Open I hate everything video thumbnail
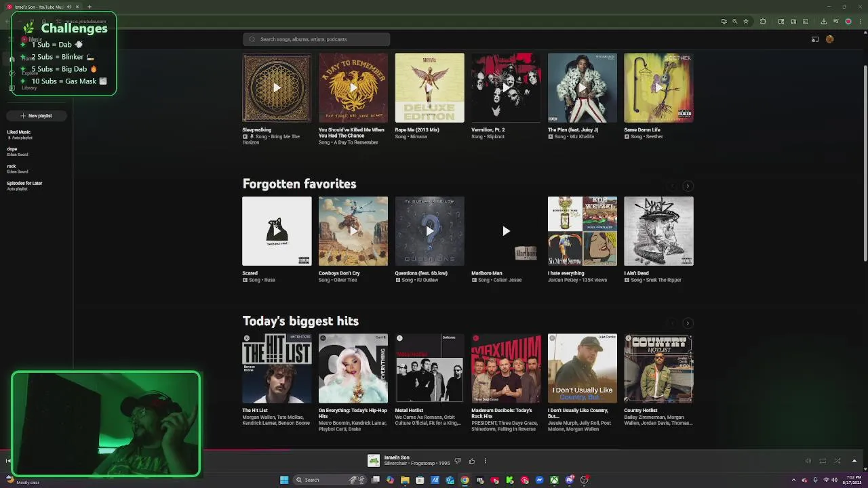Image resolution: width=868 pixels, height=488 pixels. point(583,231)
